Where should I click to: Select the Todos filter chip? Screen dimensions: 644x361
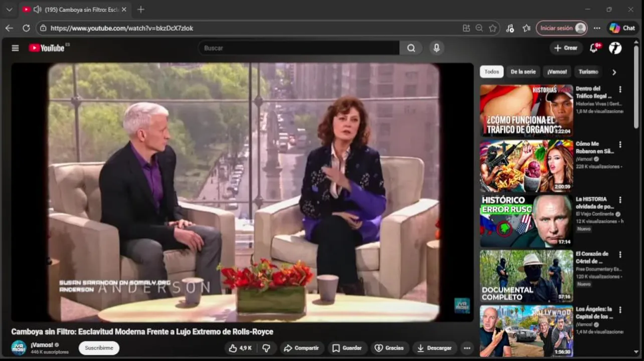click(492, 72)
